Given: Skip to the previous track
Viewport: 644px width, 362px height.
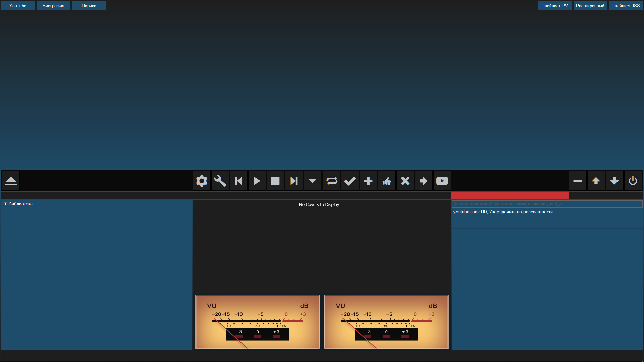Looking at the screenshot, I should click(x=238, y=181).
